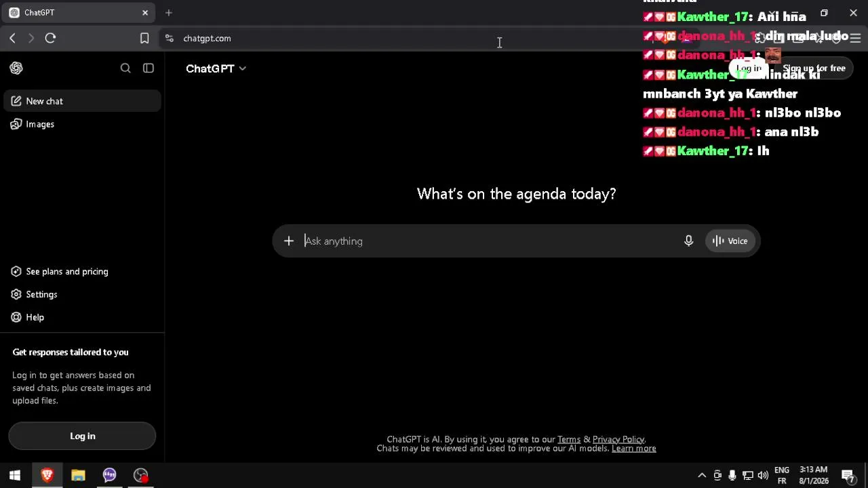
Task: Open the purple chat app taskbar icon
Action: point(109,475)
